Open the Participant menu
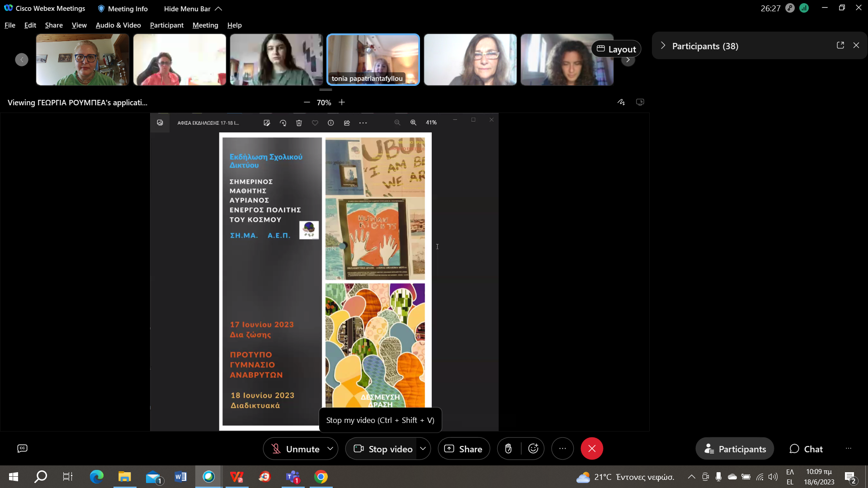 coord(166,25)
